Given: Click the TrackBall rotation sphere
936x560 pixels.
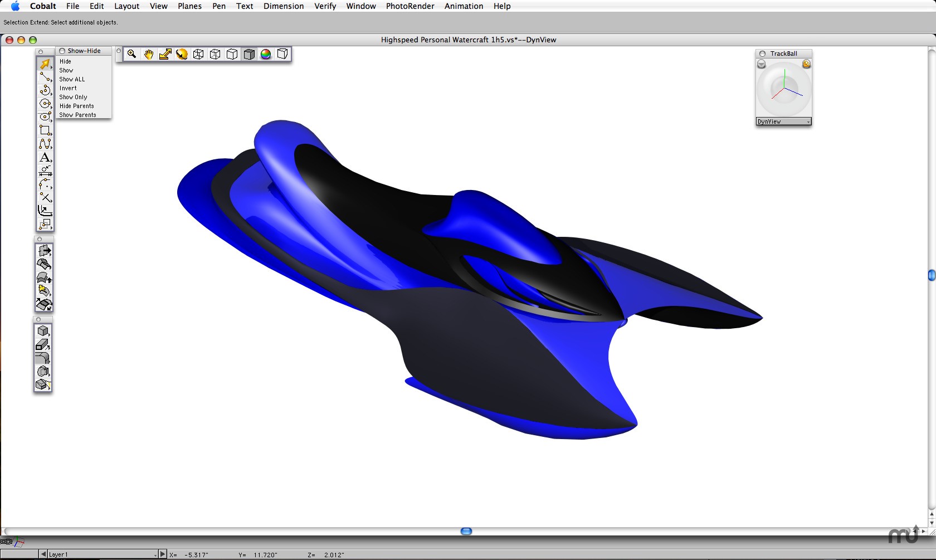Looking at the screenshot, I should coord(784,89).
